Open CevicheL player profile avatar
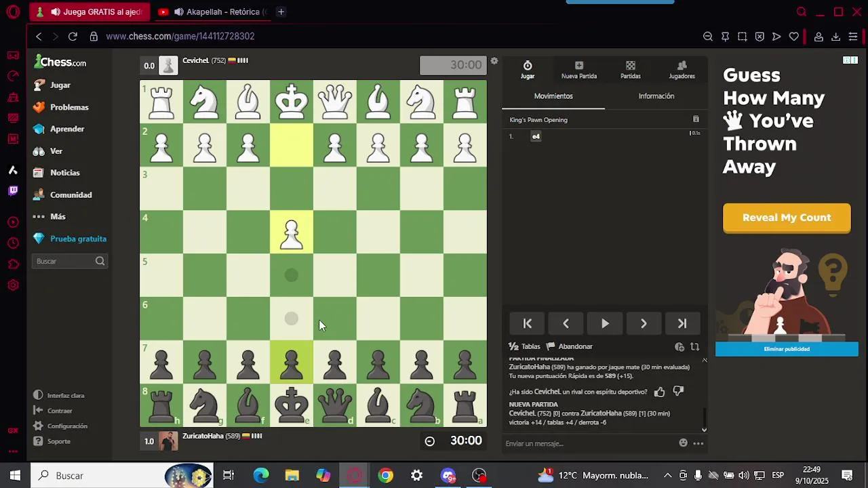The image size is (868, 488). point(169,65)
